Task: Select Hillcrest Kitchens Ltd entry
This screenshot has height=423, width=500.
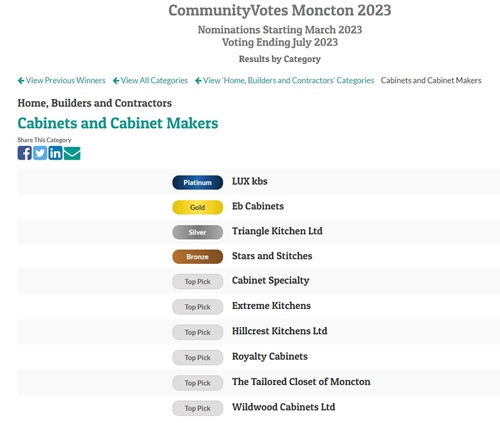Action: tap(280, 331)
